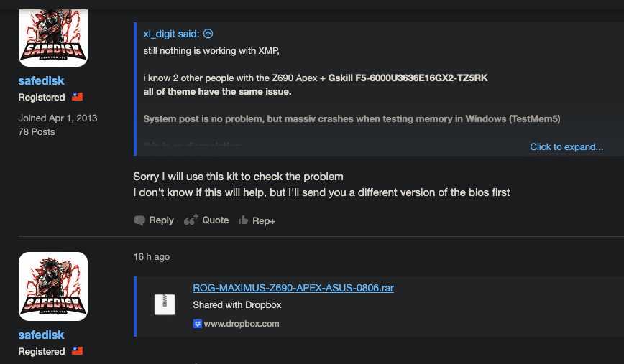Open safedisk's profile from the first post username
624x364 pixels.
coord(41,80)
